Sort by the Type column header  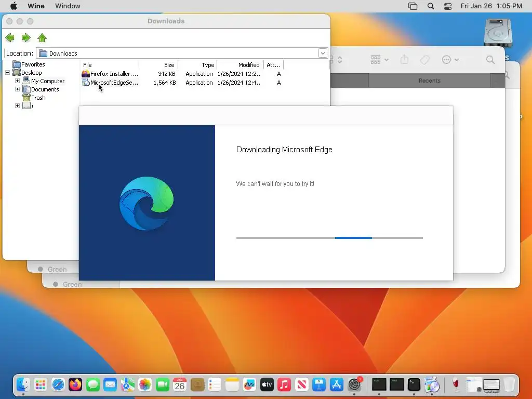click(x=197, y=65)
